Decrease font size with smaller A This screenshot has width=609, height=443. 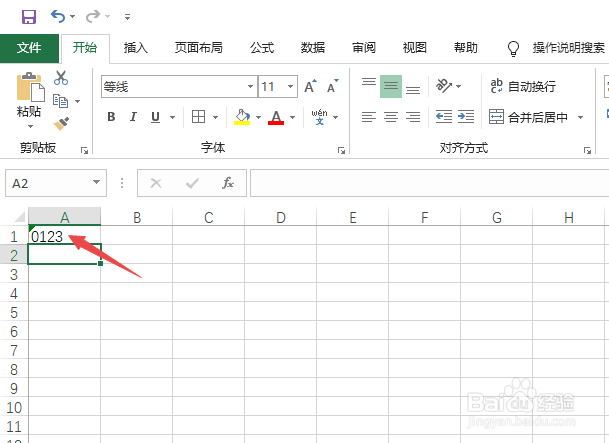click(x=332, y=86)
